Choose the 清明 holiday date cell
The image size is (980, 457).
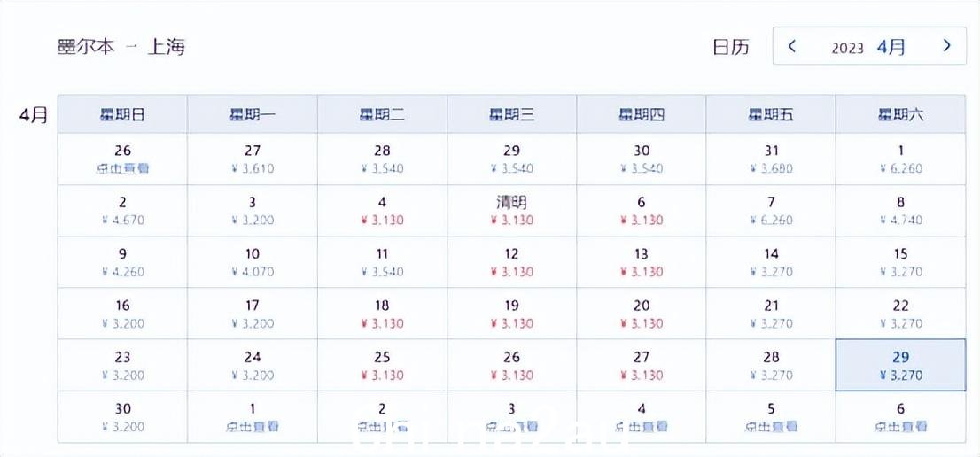point(511,211)
